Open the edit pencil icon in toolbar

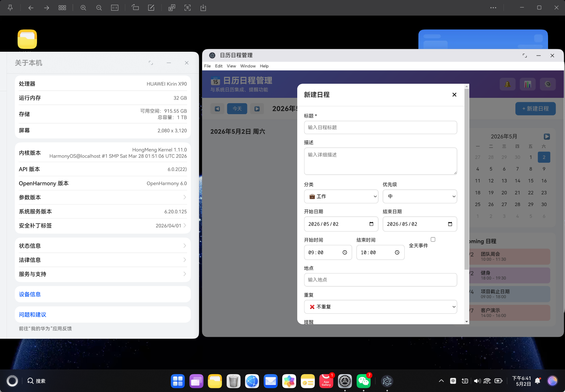151,8
